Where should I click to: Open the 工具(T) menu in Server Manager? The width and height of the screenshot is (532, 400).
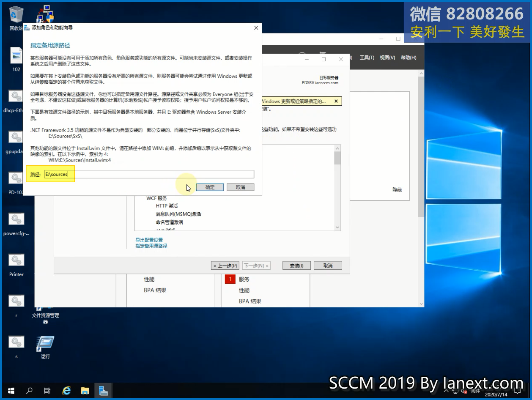[367, 58]
